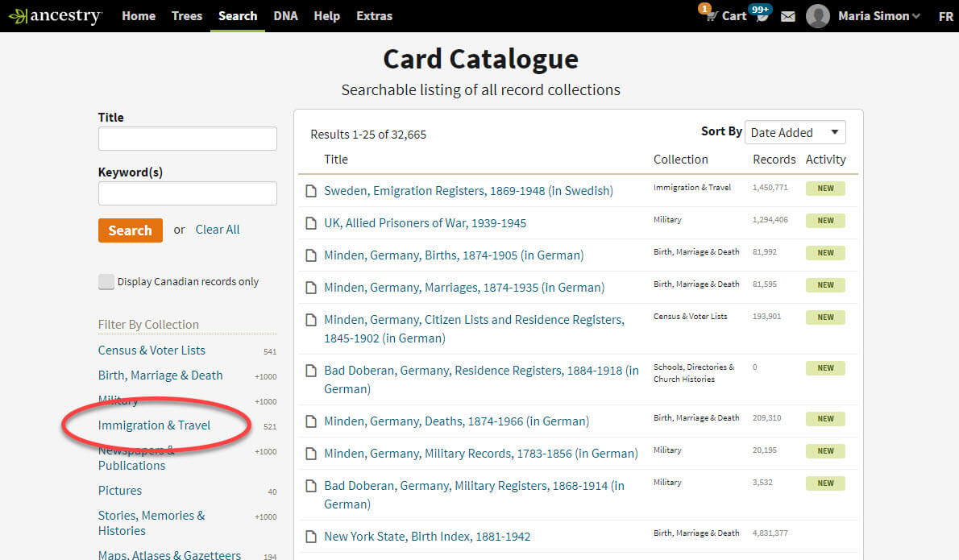Open the Trees menu
This screenshot has width=959, height=560.
pos(186,16)
